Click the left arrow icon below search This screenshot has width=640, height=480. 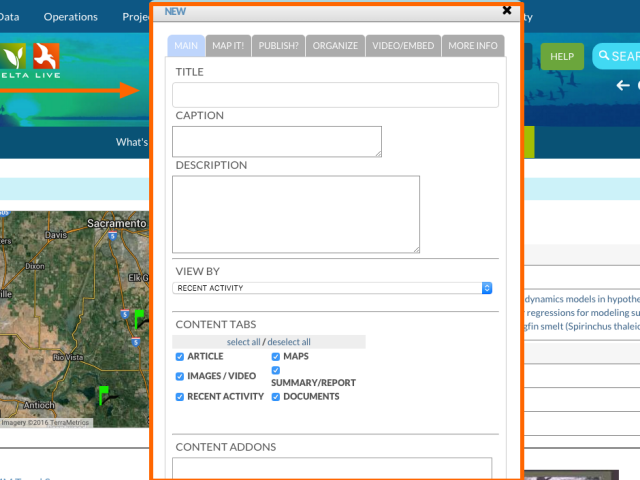[622, 86]
